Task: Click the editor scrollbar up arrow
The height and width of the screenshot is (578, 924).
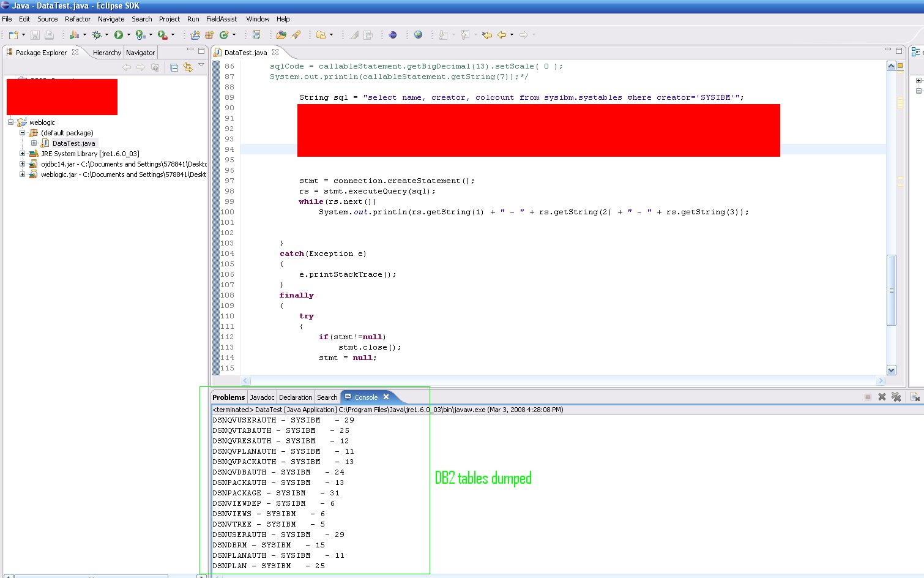Action: 891,66
